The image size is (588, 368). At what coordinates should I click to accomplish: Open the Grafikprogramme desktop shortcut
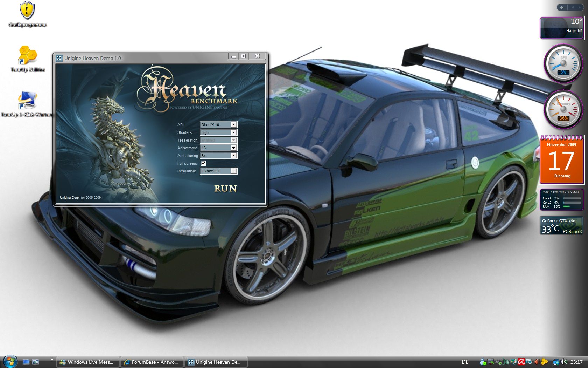pos(27,14)
